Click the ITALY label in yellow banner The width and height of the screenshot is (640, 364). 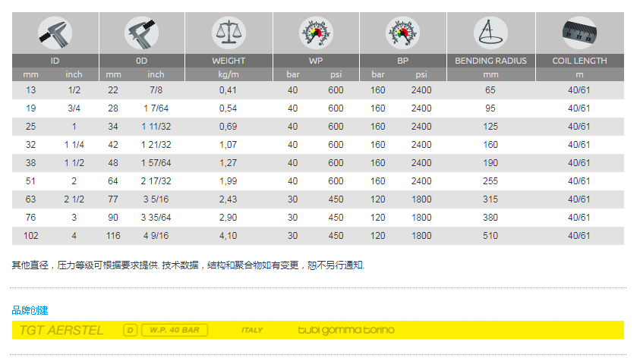(x=252, y=331)
